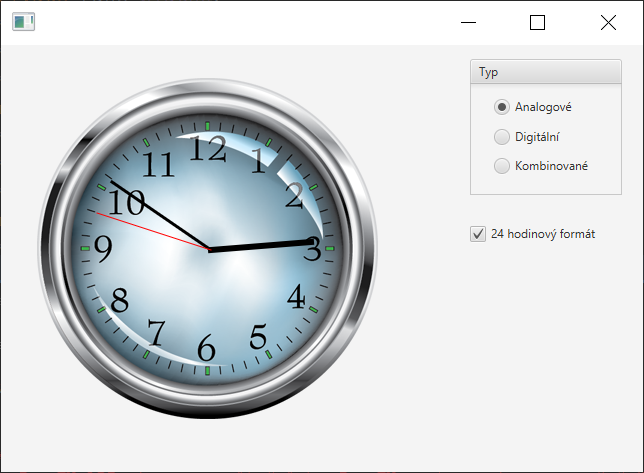
Task: Click the number 8 on the clock dial
Action: click(x=120, y=300)
